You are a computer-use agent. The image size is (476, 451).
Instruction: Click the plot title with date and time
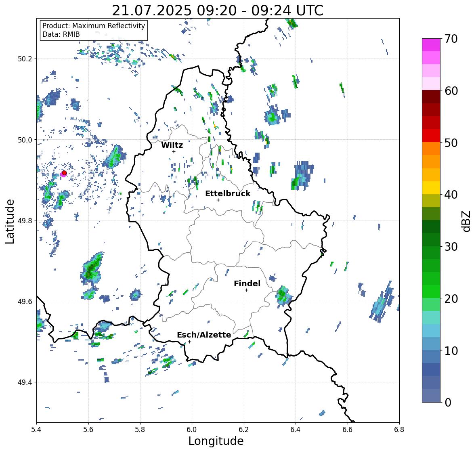[x=218, y=10]
